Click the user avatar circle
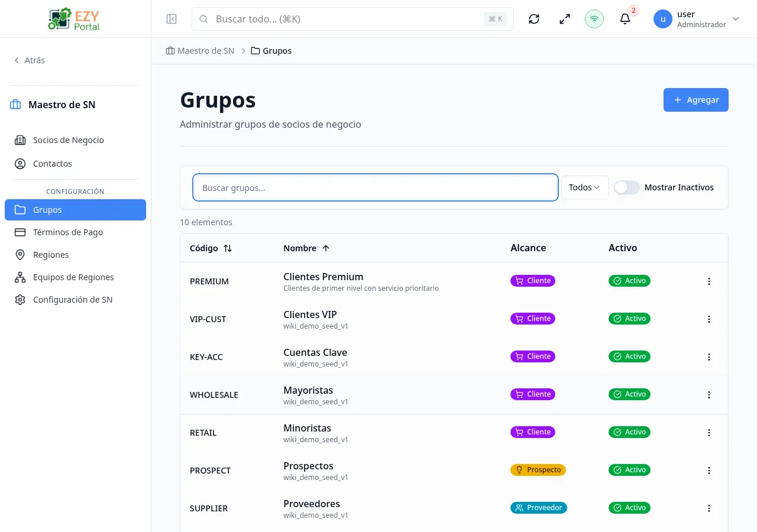 coord(663,19)
